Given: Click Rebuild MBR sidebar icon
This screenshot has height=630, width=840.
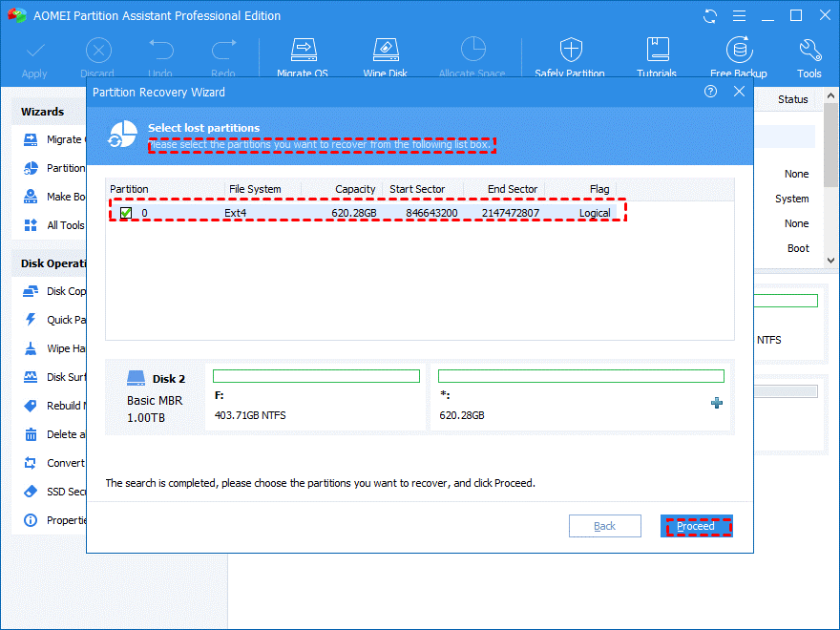Looking at the screenshot, I should point(31,406).
